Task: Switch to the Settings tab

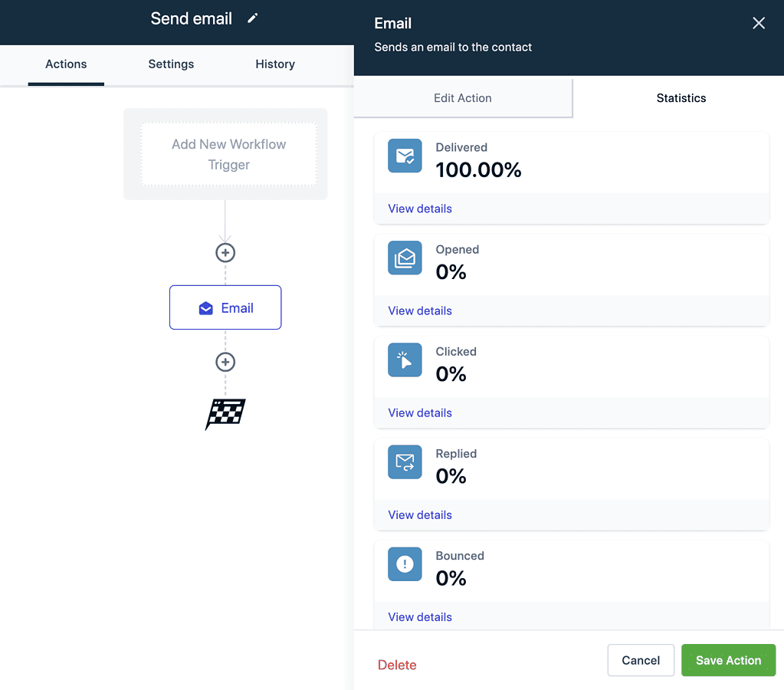Action: tap(170, 64)
